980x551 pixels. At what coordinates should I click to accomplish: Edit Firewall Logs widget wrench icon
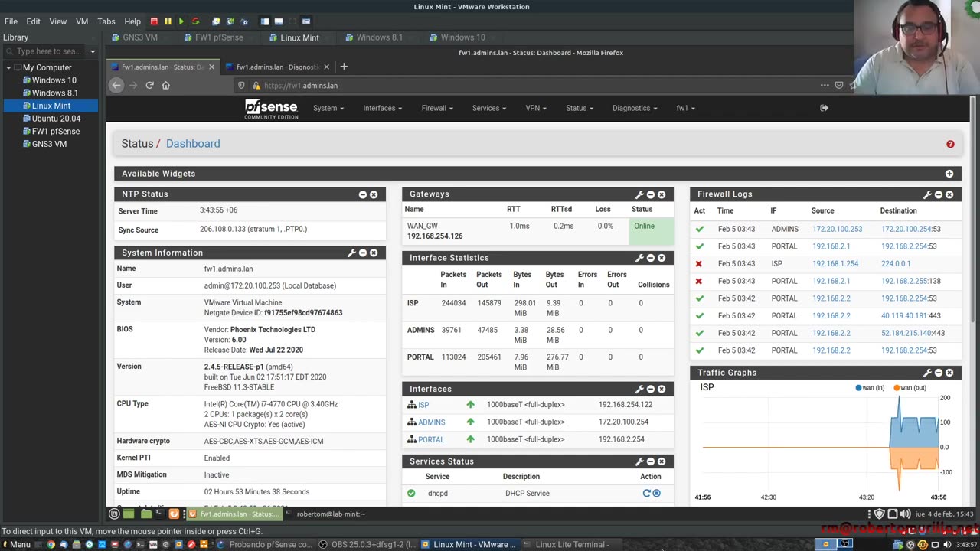927,194
